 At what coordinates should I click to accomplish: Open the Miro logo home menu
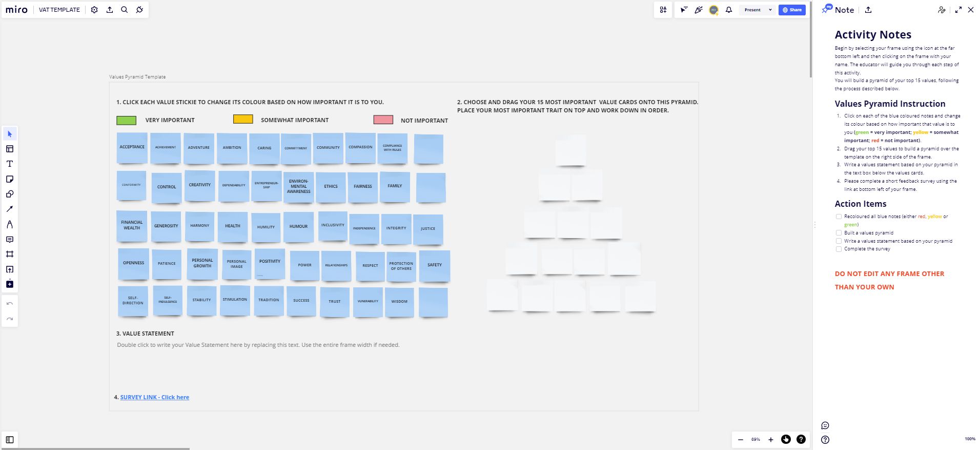17,10
